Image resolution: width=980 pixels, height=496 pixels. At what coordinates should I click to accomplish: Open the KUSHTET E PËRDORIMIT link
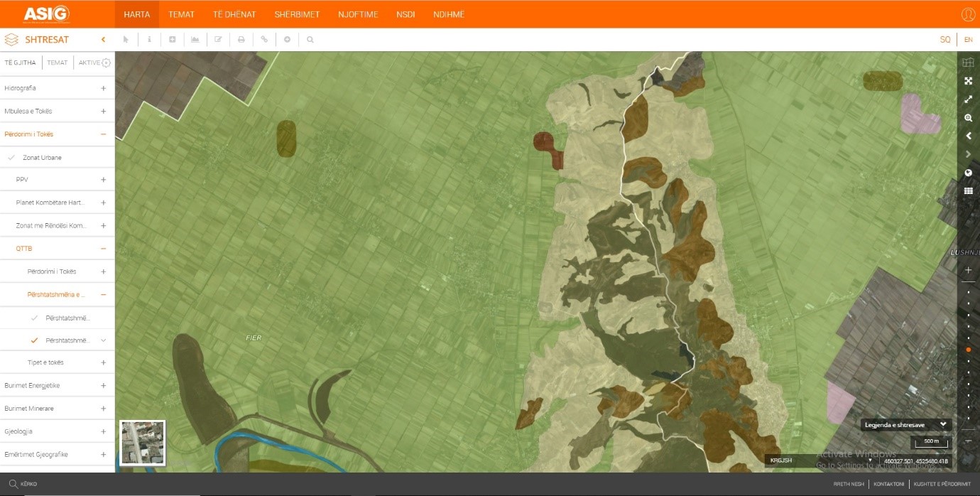tap(942, 484)
